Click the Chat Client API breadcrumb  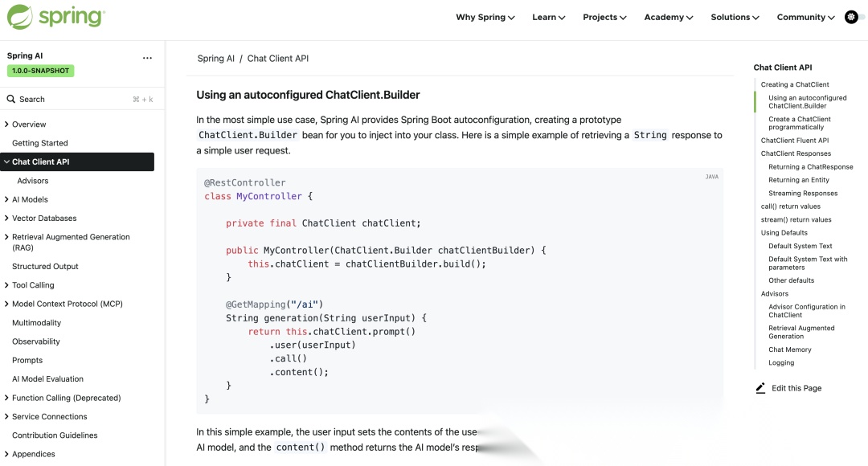(278, 58)
